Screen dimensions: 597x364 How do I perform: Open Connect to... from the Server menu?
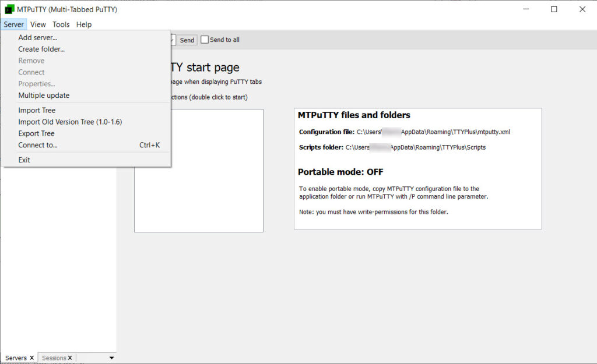point(86,145)
